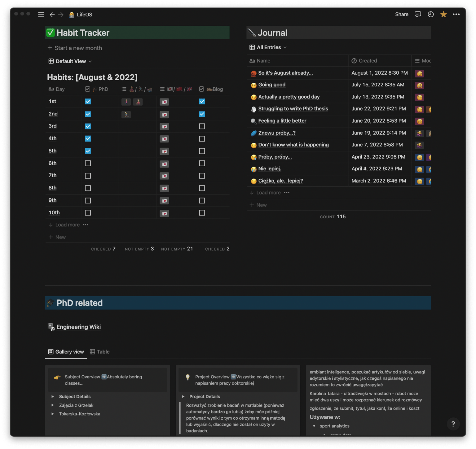The image size is (476, 449).
Task: Open the All Entries view dropdown
Action: [x=268, y=47]
